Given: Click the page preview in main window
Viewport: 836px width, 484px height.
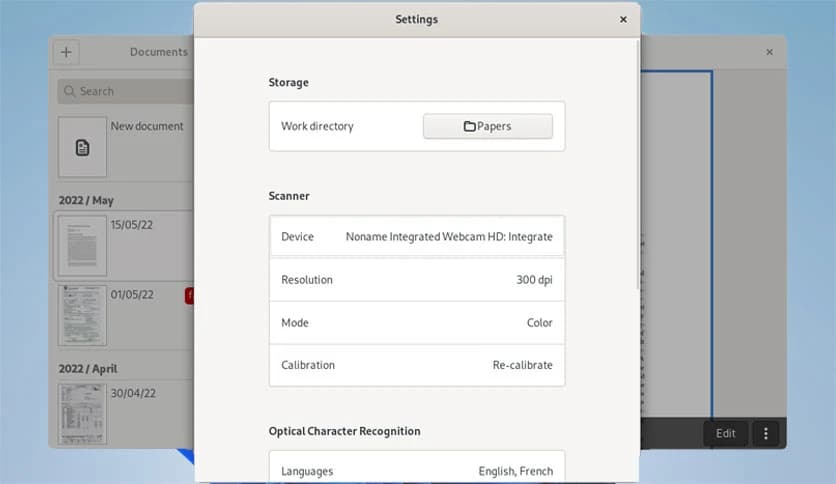Looking at the screenshot, I should [x=676, y=244].
